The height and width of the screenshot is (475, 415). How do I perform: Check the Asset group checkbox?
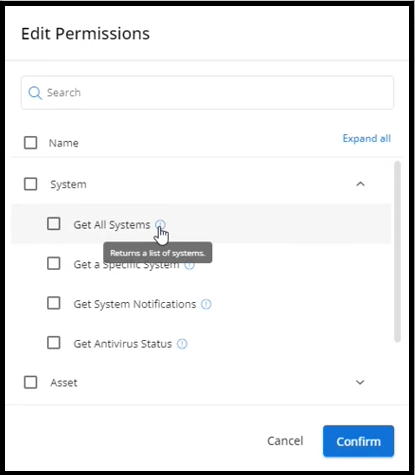(31, 382)
